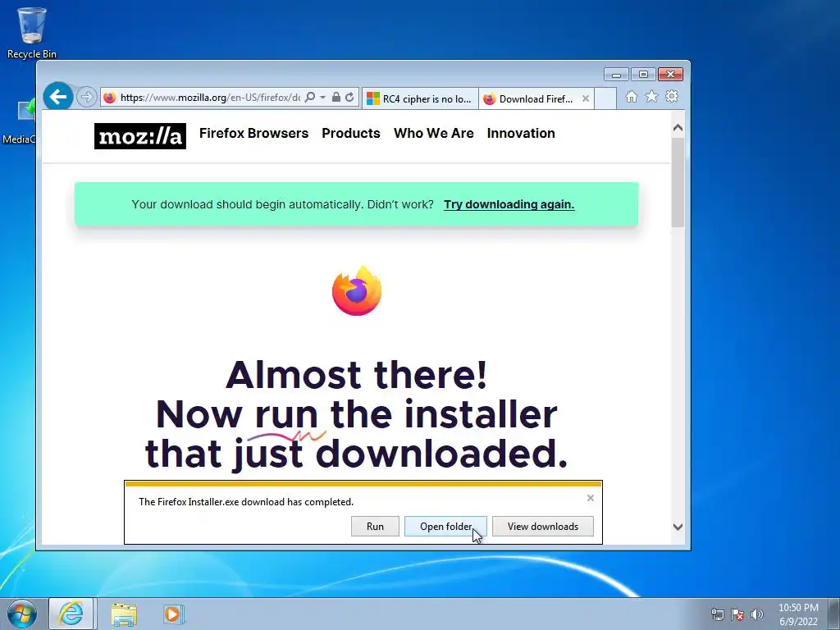Click the large Firefox logo on the page
Viewport: 840px width, 630px height.
coord(357,291)
